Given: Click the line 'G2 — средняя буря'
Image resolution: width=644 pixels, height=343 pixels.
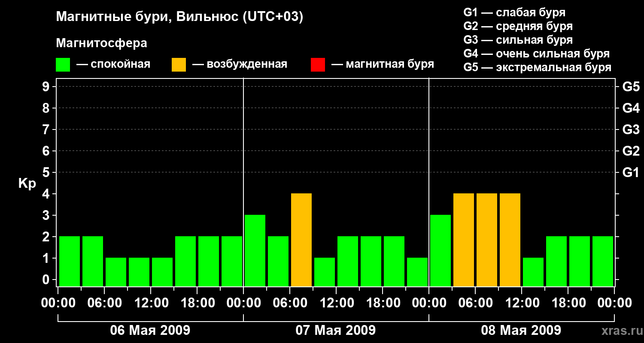Looking at the screenshot, I should [x=518, y=26].
